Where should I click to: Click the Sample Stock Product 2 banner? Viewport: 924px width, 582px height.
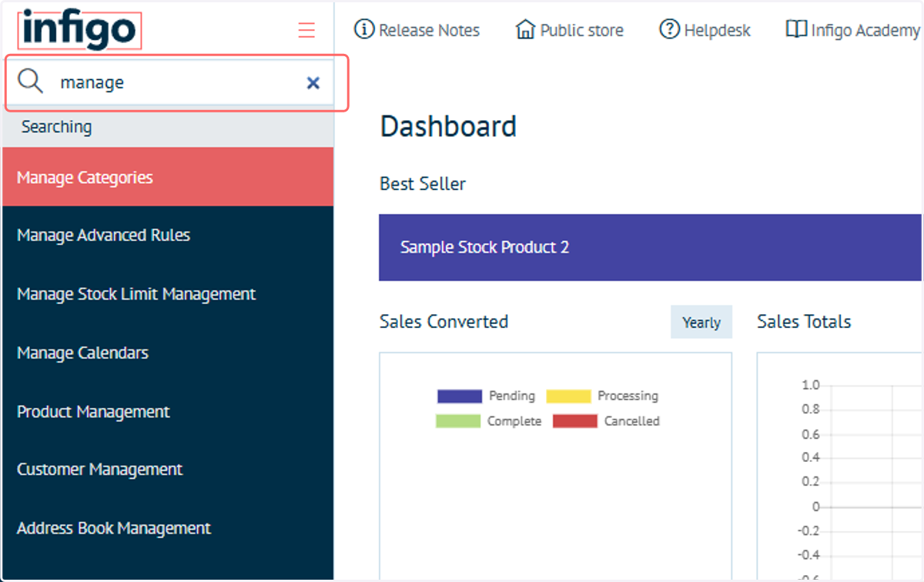coord(650,247)
